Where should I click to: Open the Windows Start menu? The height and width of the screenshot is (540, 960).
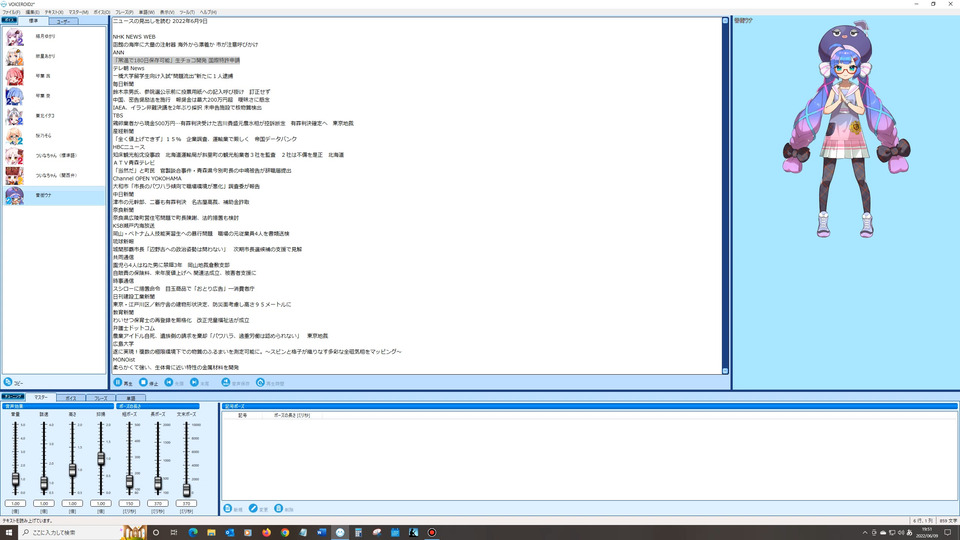tap(9, 532)
